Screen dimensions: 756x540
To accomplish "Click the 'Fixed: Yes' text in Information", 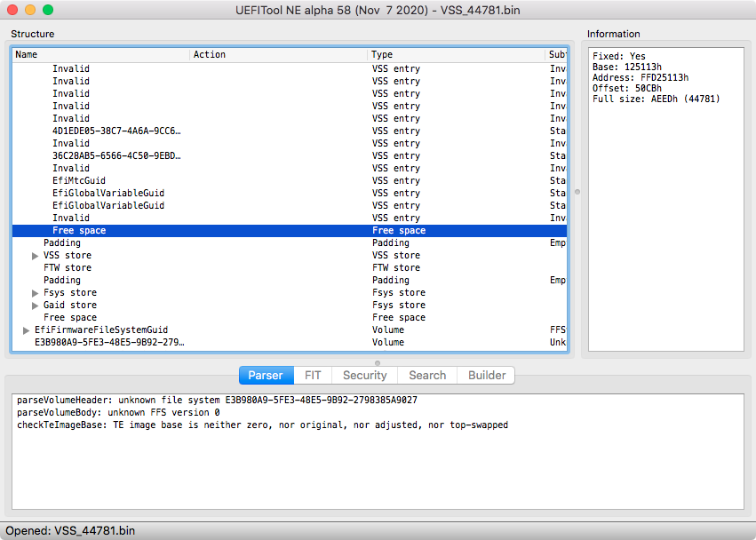I will click(x=618, y=57).
